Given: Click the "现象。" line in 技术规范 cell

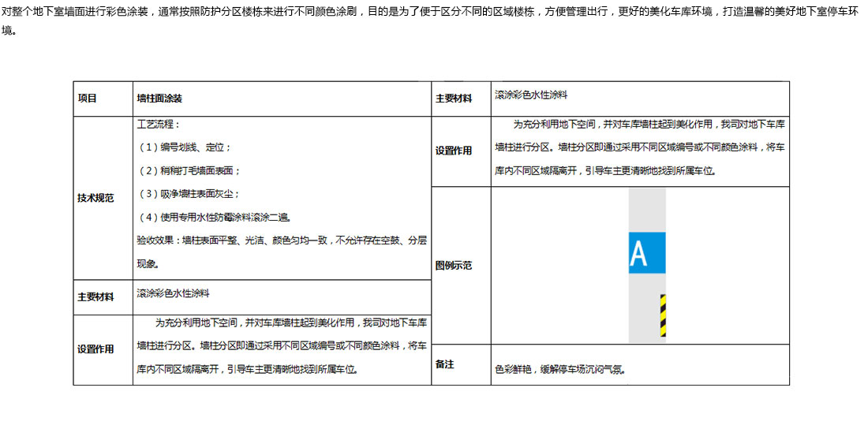Looking at the screenshot, I should pyautogui.click(x=148, y=264).
